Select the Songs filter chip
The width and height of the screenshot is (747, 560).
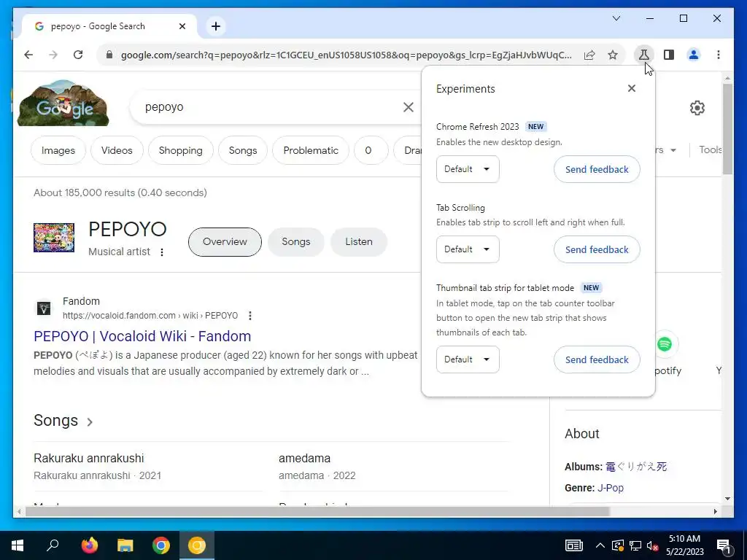[243, 150]
